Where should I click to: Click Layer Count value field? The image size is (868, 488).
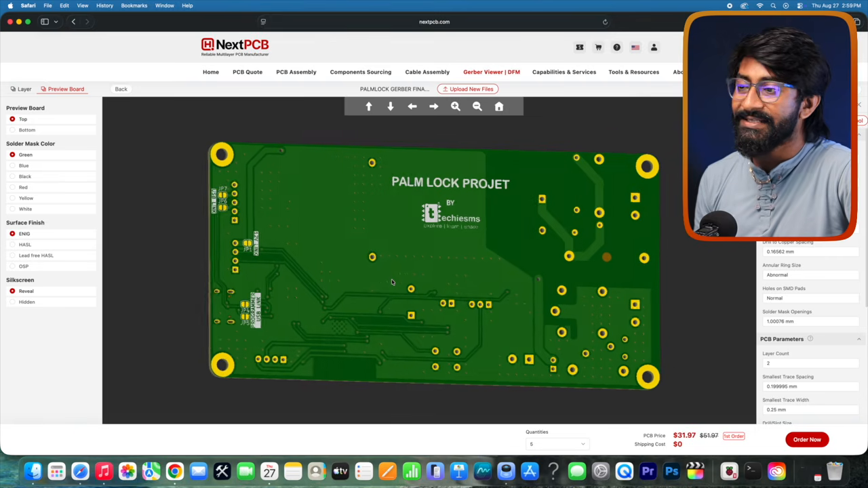(810, 363)
